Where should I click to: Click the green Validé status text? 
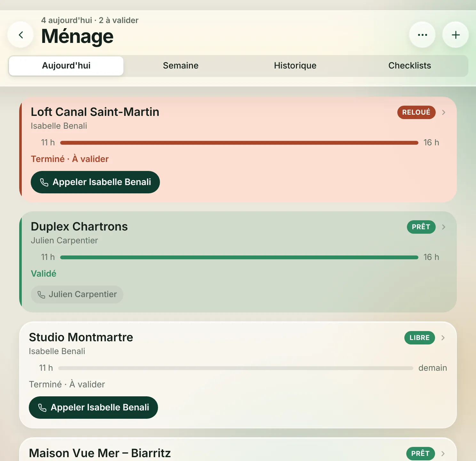(44, 274)
